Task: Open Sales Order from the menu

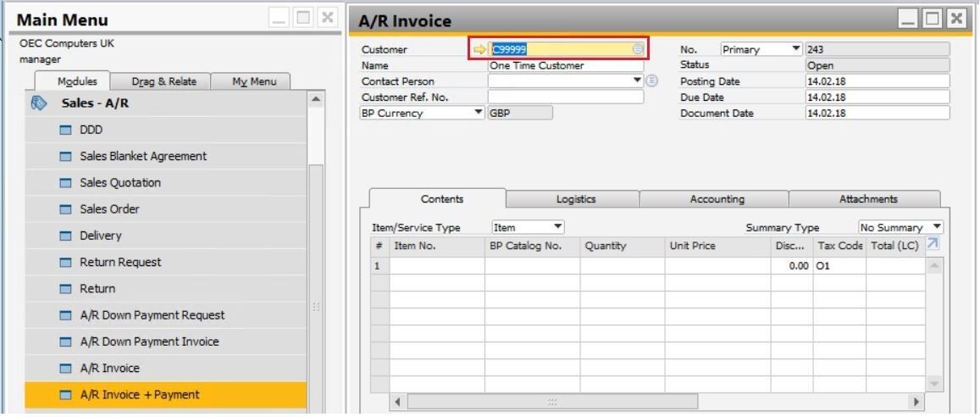Action: 166,208
